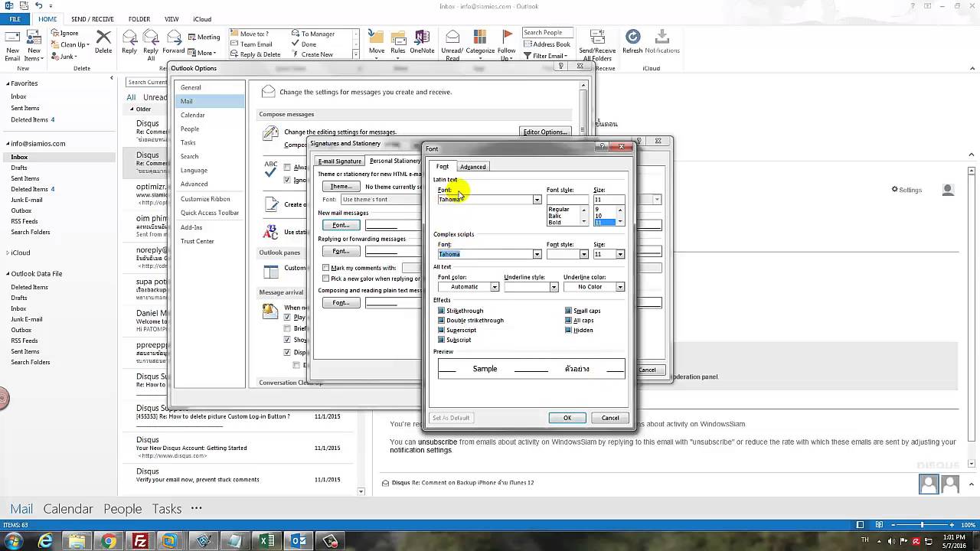Open the Move folder icon

[376, 37]
